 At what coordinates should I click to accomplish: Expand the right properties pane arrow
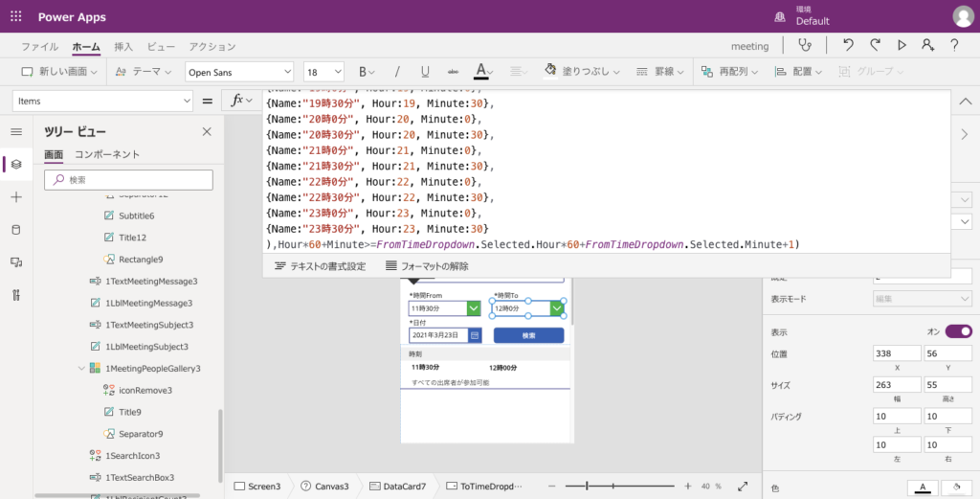(965, 134)
